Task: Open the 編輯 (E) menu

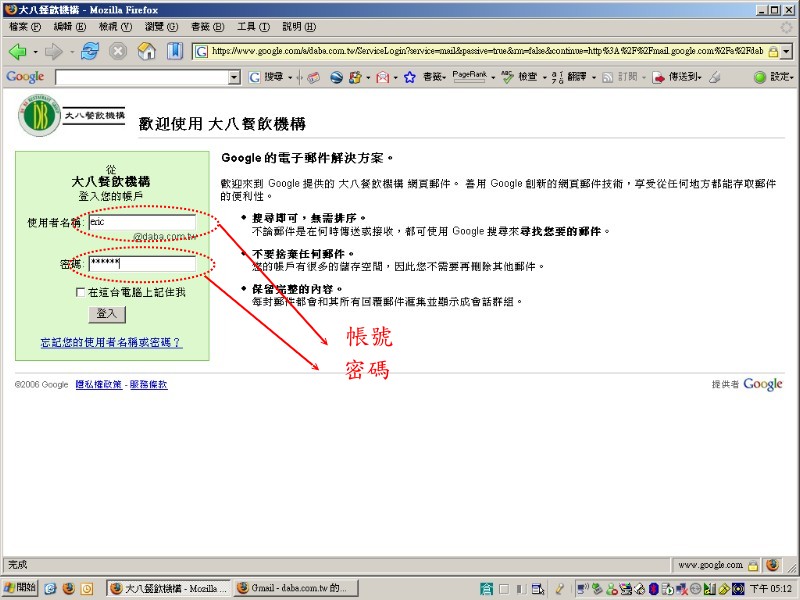Action: 70,27
